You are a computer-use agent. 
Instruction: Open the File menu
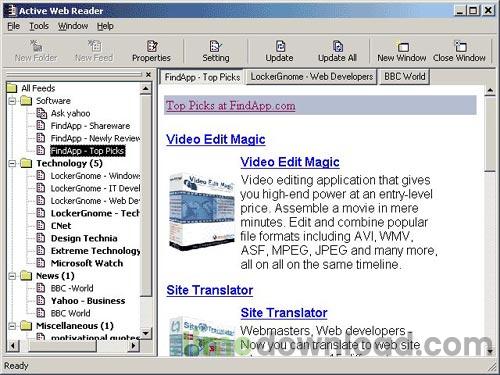point(14,26)
